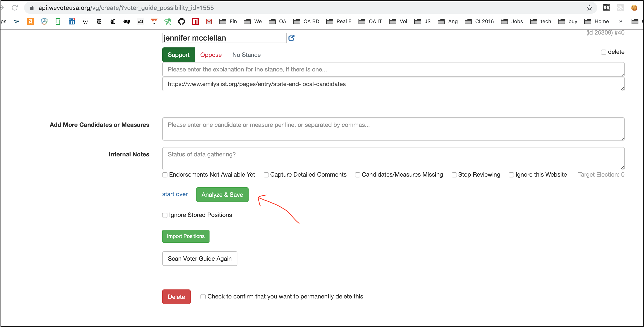Click the start over link

(x=175, y=194)
